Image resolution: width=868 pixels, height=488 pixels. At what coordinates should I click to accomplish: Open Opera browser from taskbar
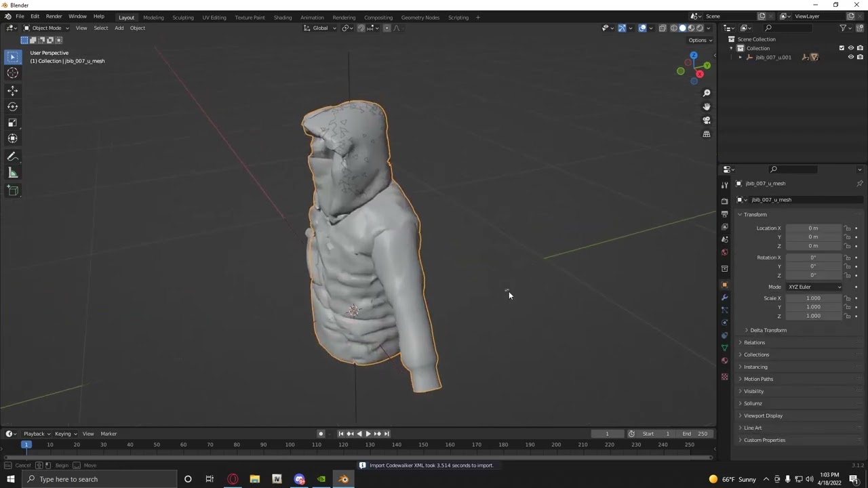[x=233, y=479]
